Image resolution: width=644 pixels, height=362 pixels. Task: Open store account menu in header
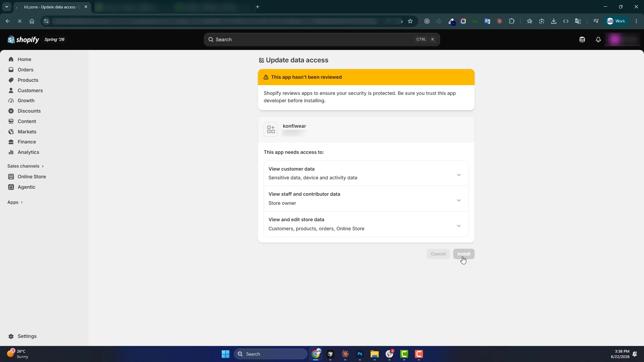click(623, 40)
